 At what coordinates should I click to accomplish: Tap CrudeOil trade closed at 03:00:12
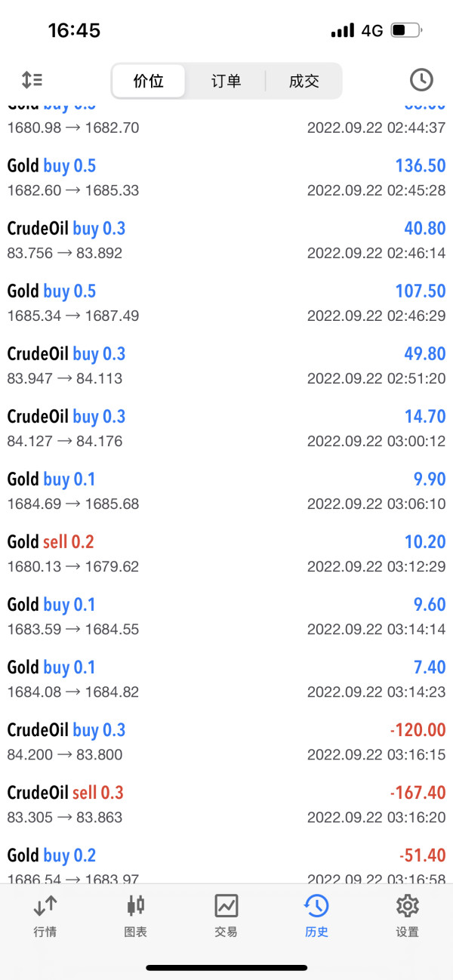tap(226, 428)
